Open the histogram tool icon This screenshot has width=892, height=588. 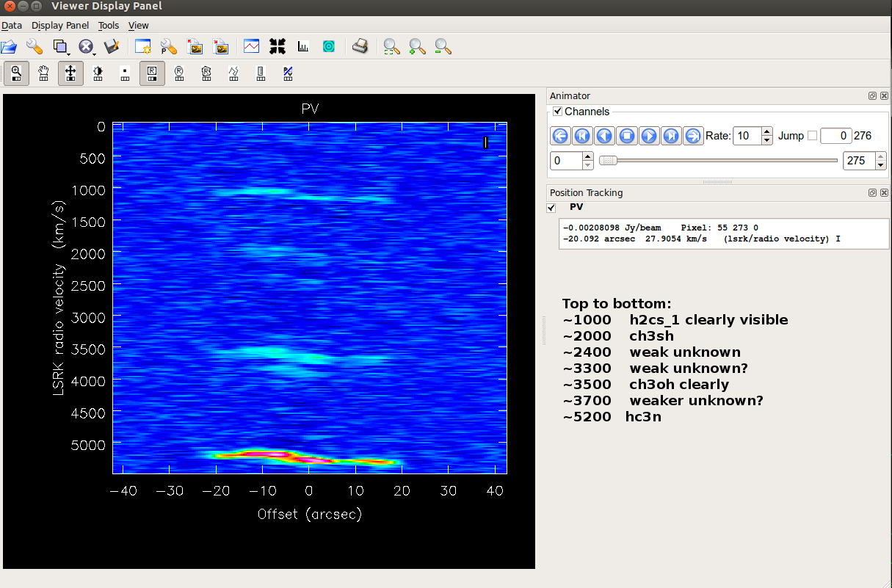pos(302,47)
